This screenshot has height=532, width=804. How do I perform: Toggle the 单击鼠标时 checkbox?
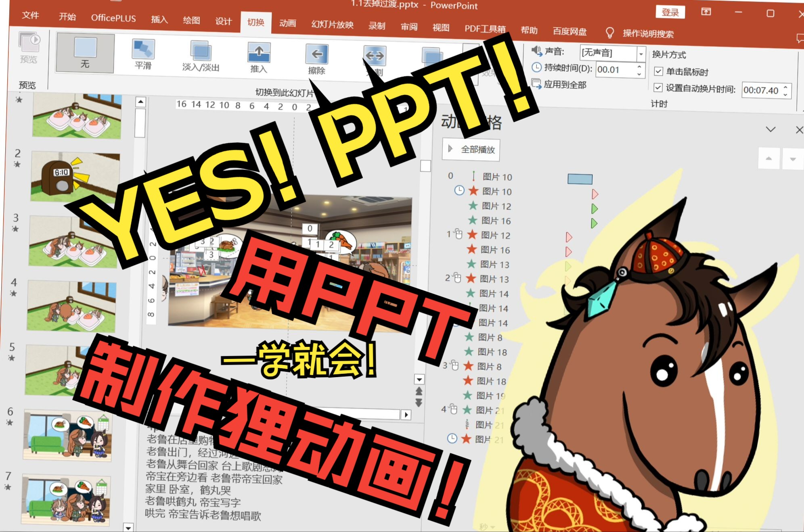659,71
